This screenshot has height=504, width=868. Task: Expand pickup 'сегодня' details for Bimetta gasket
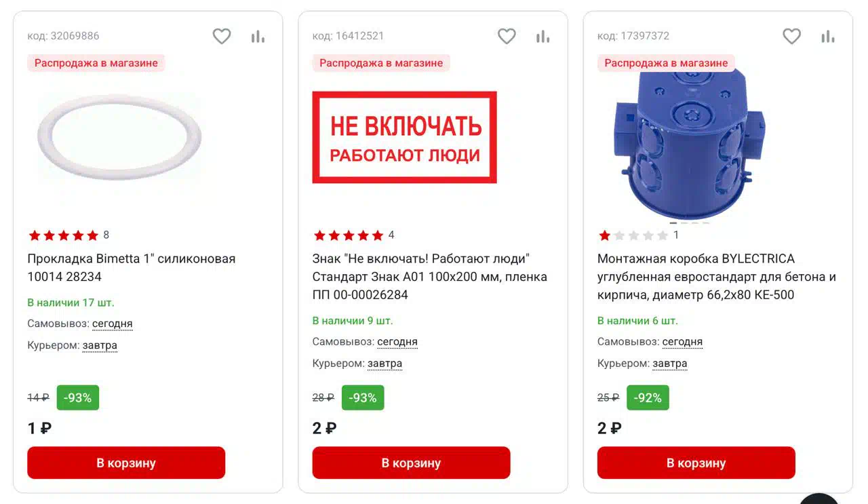pos(113,324)
